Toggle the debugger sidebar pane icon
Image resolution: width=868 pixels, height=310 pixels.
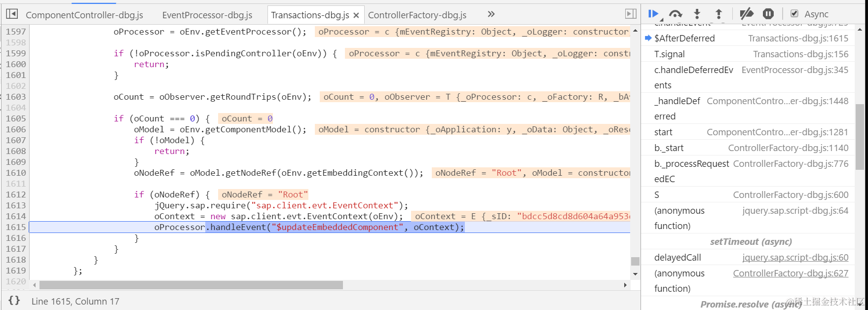click(x=631, y=14)
